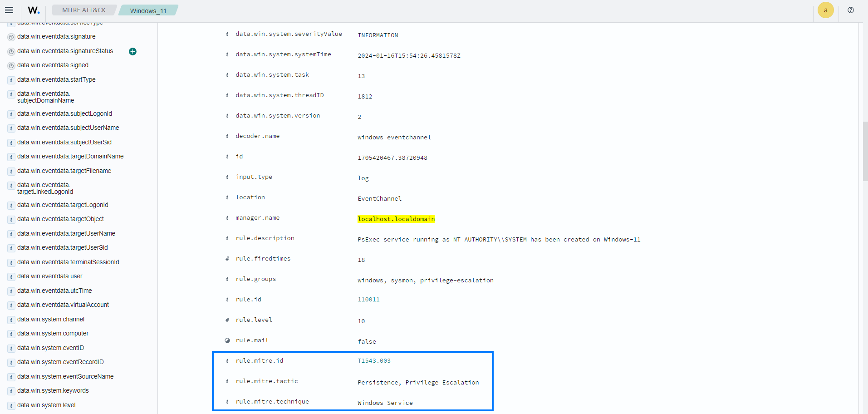
Task: Click the rule.firedtimes value 18
Action: 361,260
